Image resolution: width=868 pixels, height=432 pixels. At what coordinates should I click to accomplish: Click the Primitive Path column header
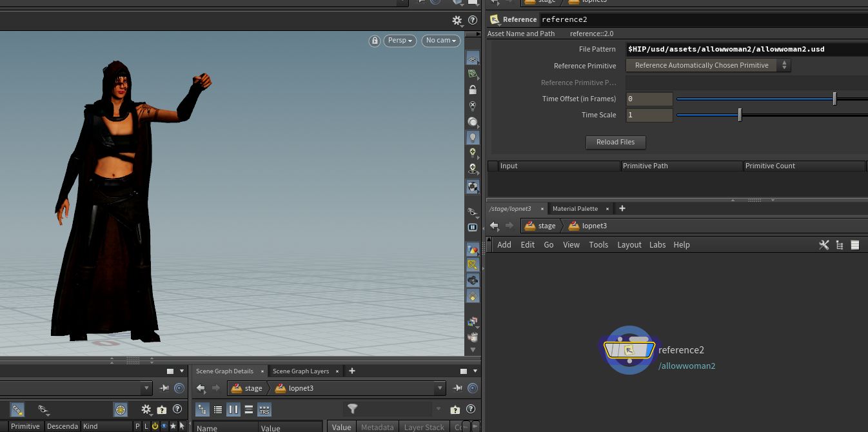click(x=682, y=166)
